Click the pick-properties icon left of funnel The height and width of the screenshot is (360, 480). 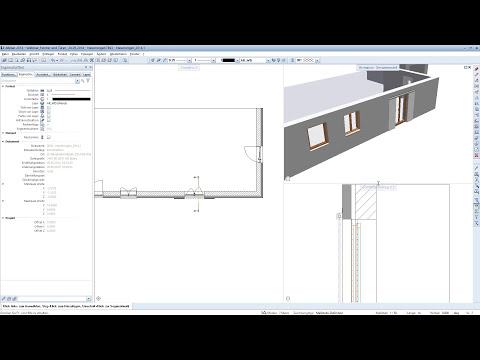point(83,81)
